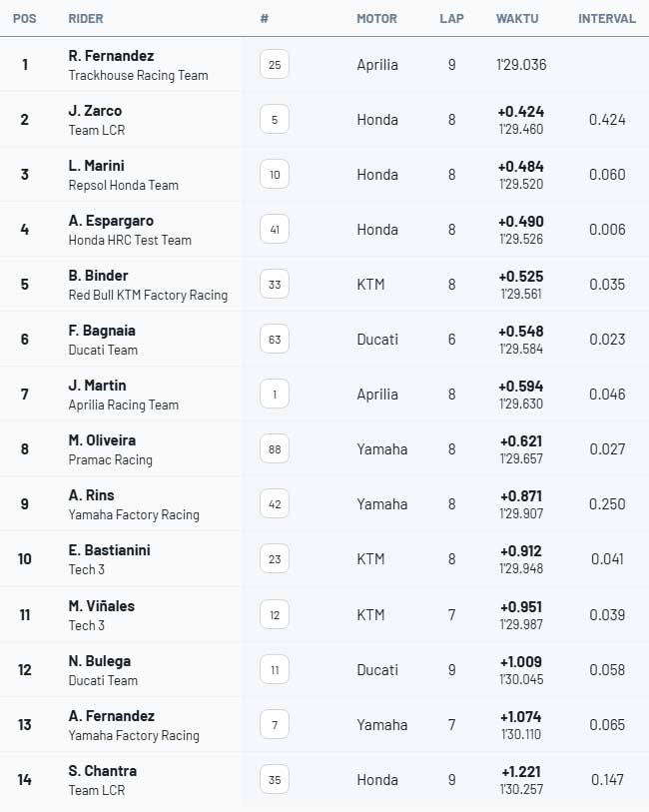
Task: Click R. Fernandez's number 25 badge
Action: (275, 65)
